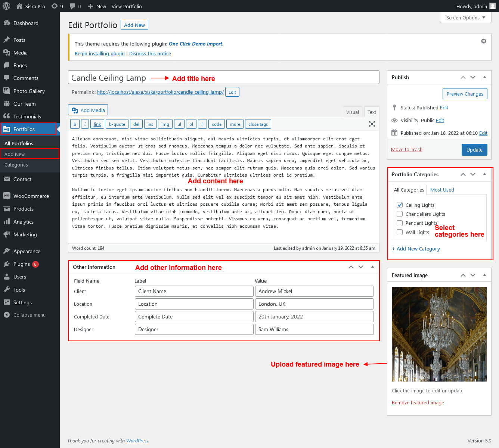Click the Siska Pro home icon

19,6
